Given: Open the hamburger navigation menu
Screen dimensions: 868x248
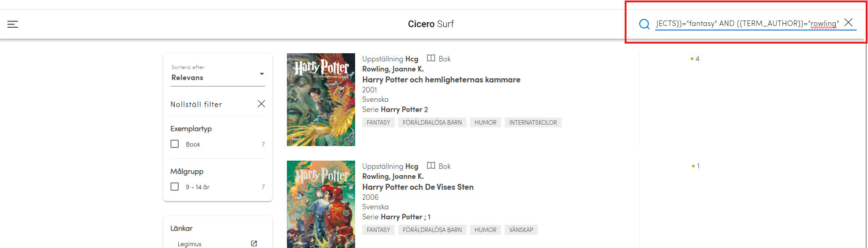Looking at the screenshot, I should (13, 24).
